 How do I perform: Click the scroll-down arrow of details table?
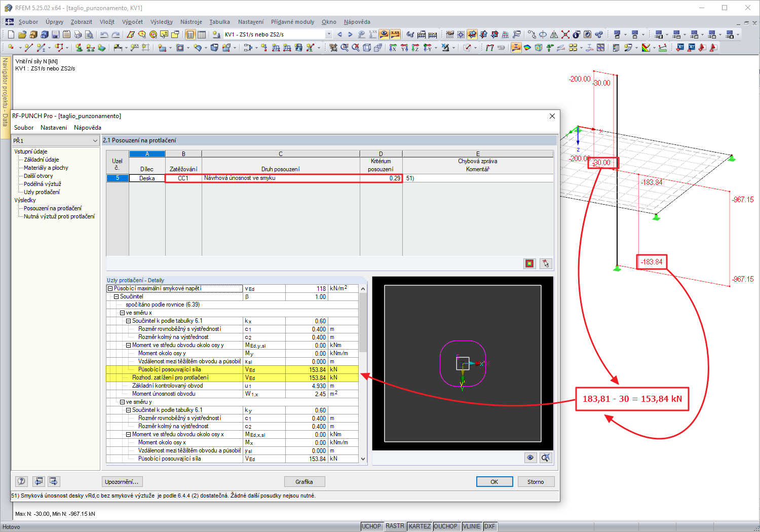point(363,459)
